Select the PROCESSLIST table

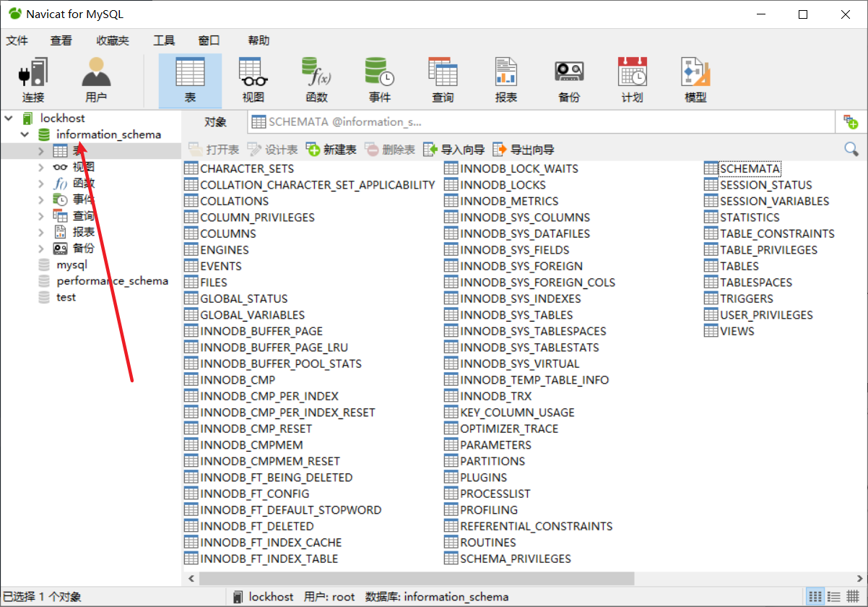point(495,494)
